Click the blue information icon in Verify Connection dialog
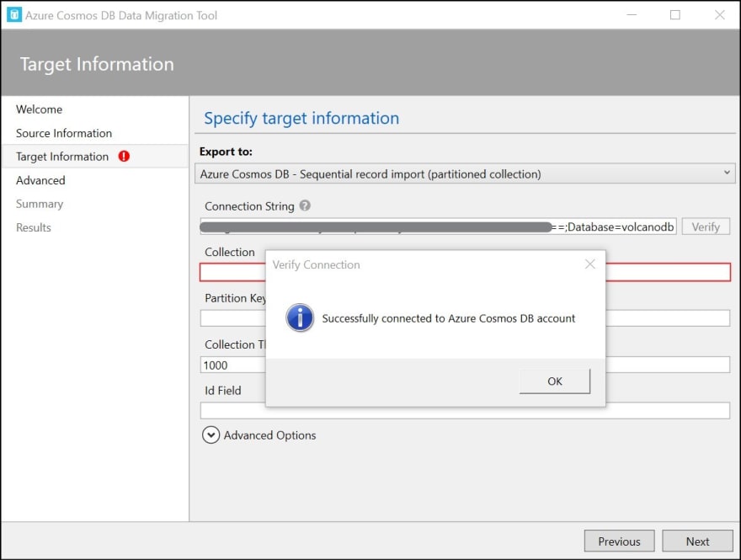Viewport: 741px width, 560px height. 300,317
